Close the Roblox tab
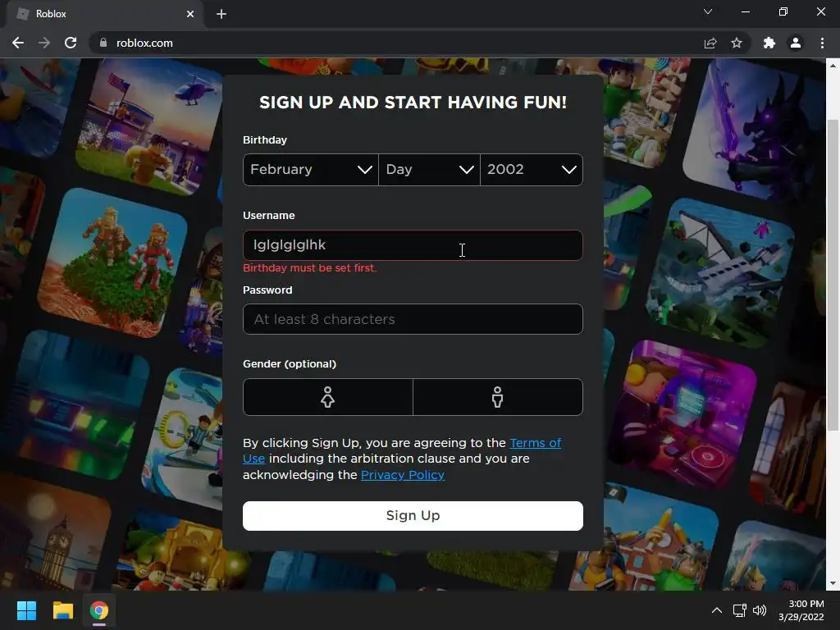 [x=190, y=14]
